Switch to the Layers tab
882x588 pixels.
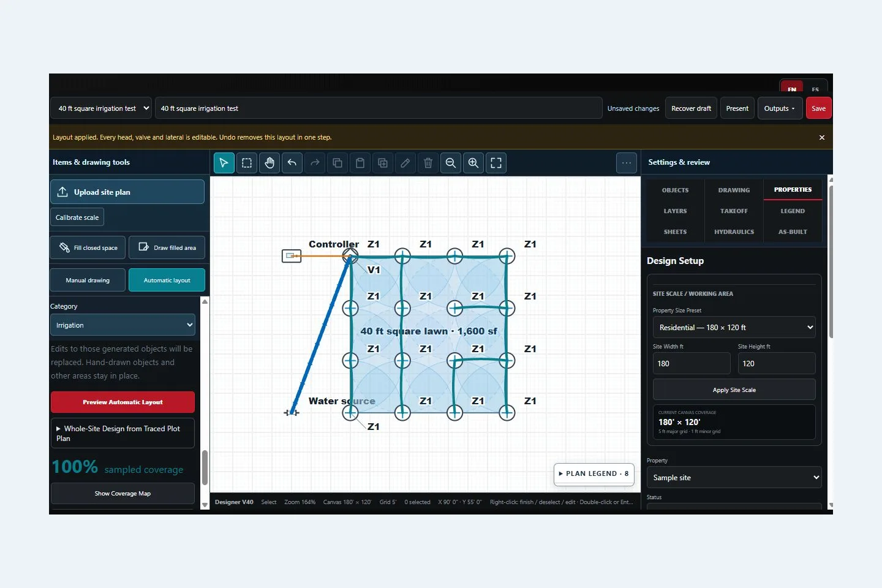click(675, 211)
